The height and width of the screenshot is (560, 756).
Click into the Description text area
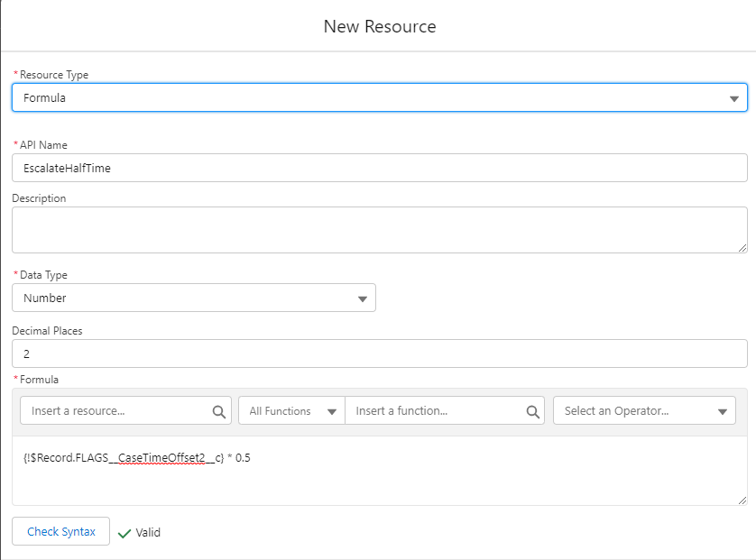380,230
